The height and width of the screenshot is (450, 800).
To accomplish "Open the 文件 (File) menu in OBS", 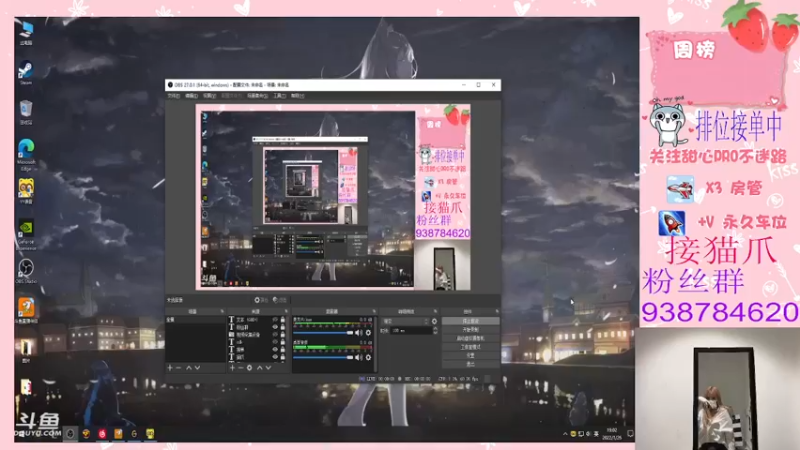I will [x=173, y=95].
